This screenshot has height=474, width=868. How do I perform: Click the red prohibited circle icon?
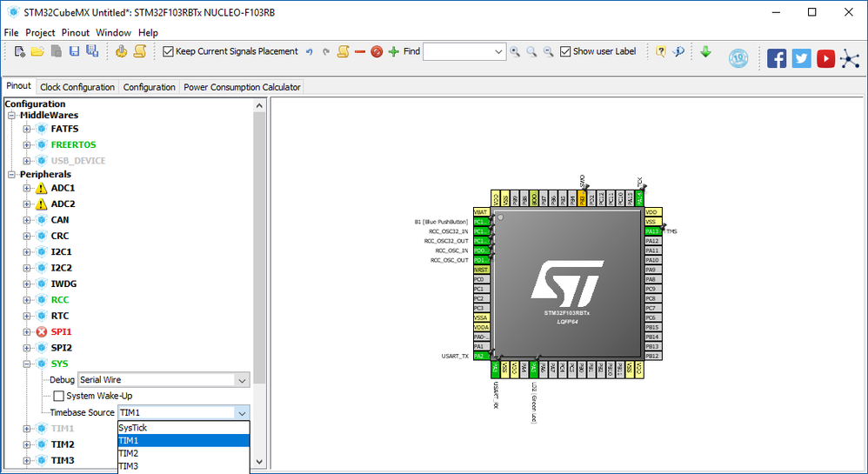point(377,51)
